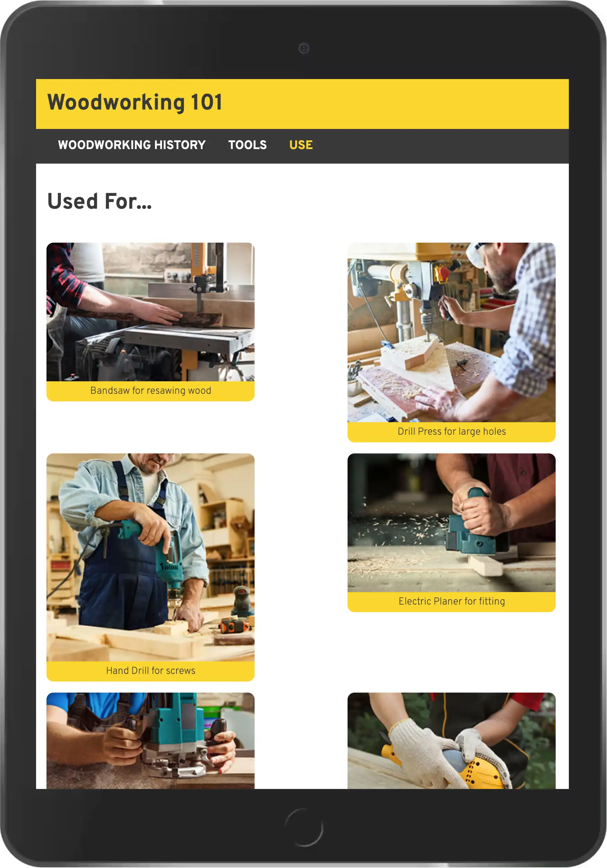Click the Drill Press for large holes caption
607x868 pixels.
452,431
